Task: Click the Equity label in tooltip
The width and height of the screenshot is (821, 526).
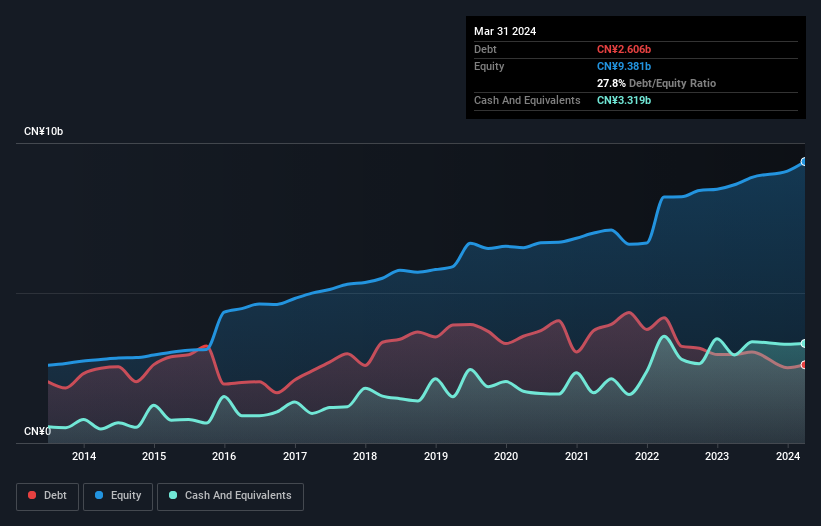Action: (489, 66)
